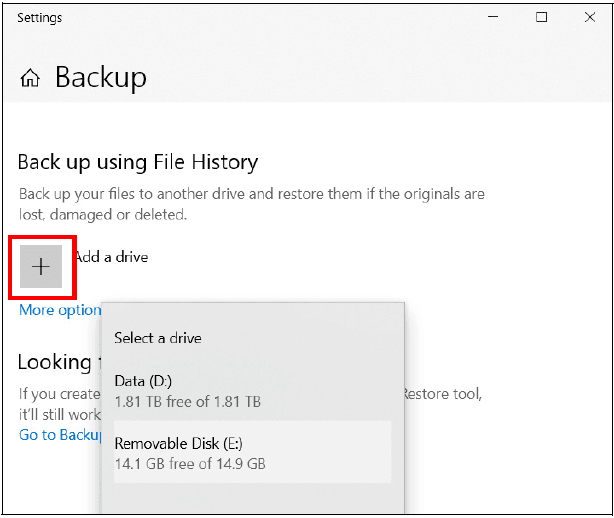The width and height of the screenshot is (614, 518).
Task: Click the "Add a drive" label
Action: pos(112,257)
